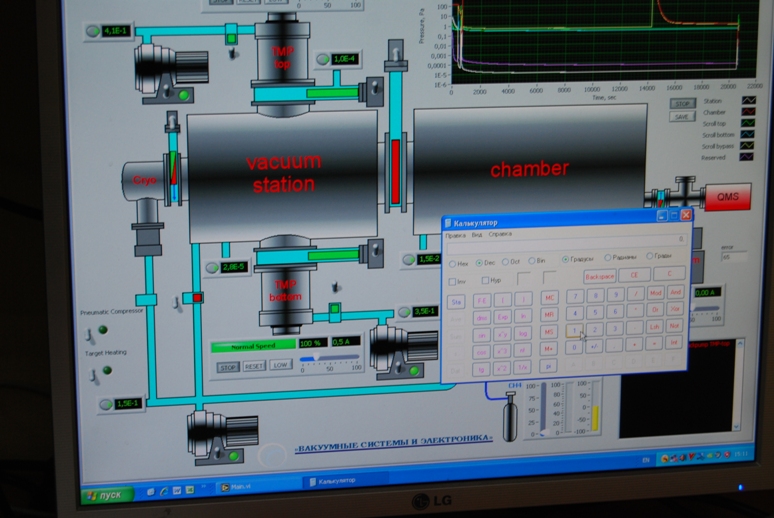Screen dimensions: 774x518
Task: Open the пуск Start menu
Action: pos(108,495)
